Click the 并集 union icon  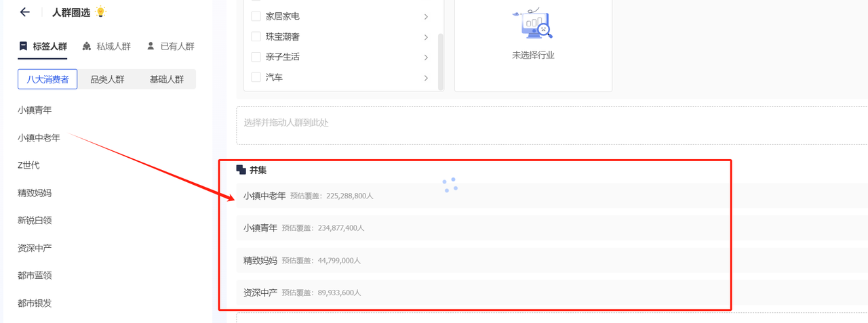[x=241, y=170]
